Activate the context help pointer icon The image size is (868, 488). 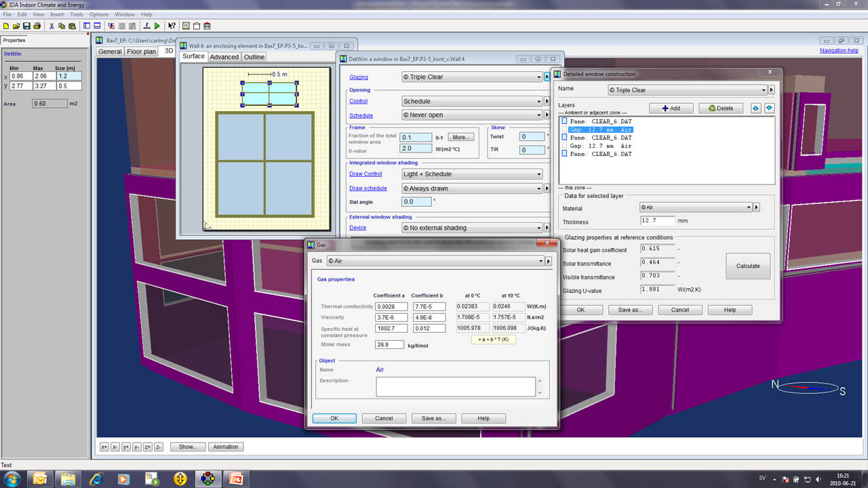(172, 26)
